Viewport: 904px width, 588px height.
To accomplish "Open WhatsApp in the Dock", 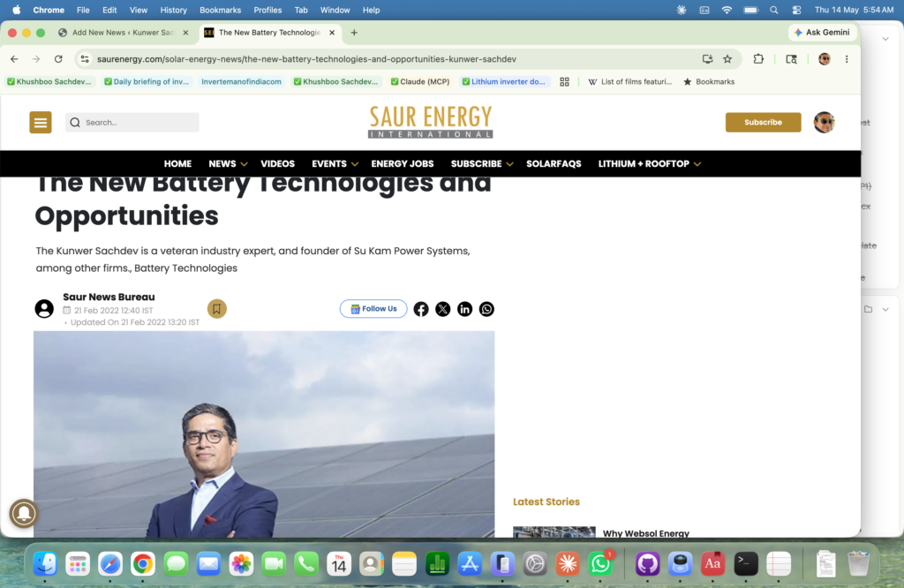I will point(600,564).
